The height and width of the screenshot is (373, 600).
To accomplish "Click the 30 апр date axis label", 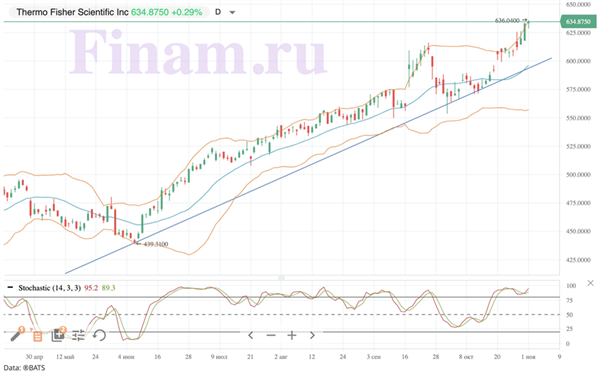I will click(x=34, y=357).
